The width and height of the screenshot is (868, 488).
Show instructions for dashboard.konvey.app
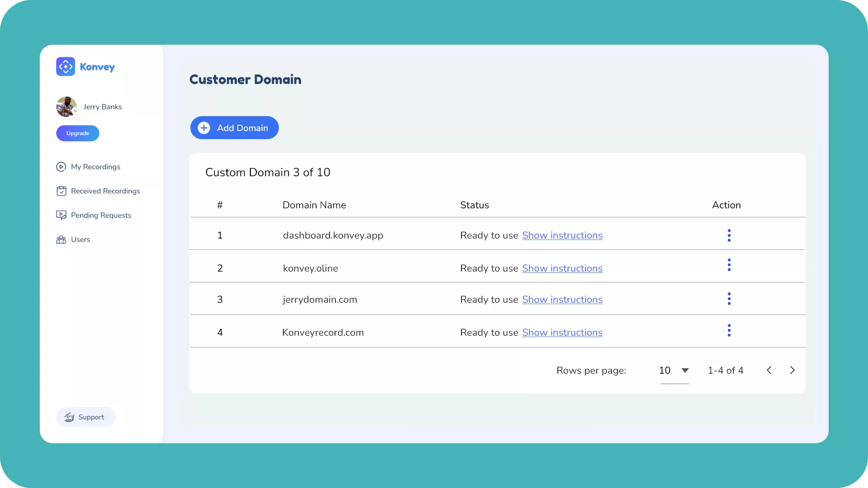pos(562,235)
